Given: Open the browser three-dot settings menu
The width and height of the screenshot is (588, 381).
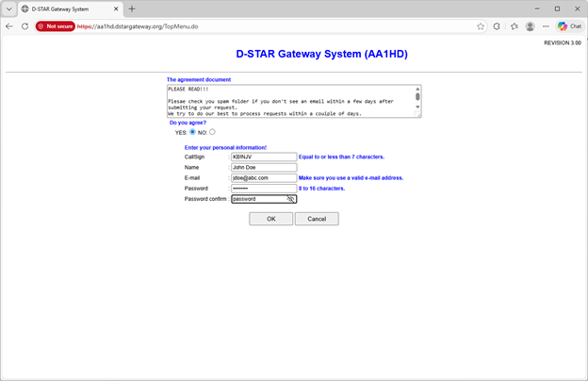Looking at the screenshot, I should click(x=547, y=26).
